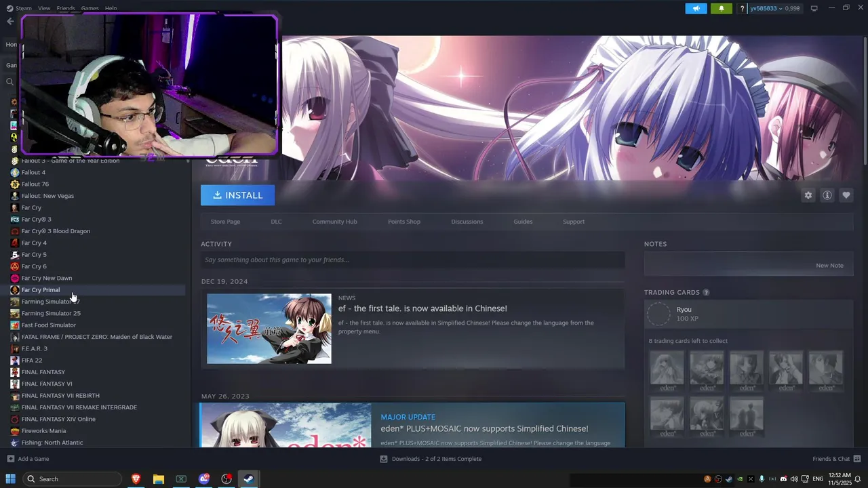Open eden* PLUS+MOSAIC major update headline
Screen dimensions: 868x488
(484, 428)
